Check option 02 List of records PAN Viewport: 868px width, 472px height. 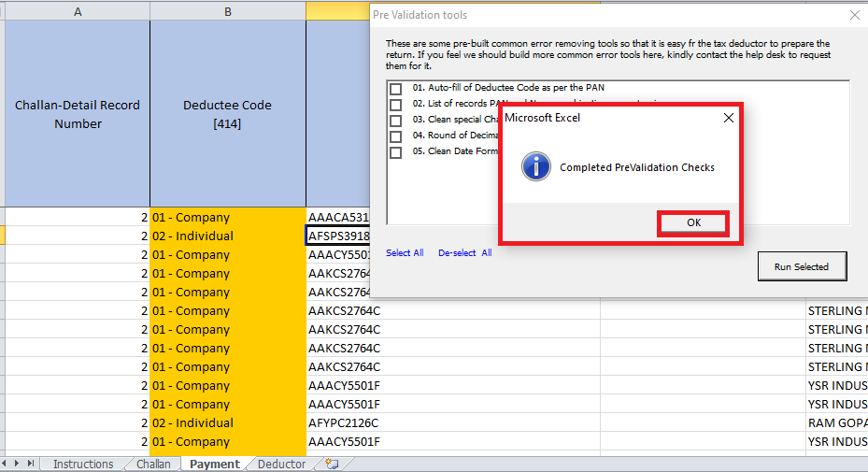coord(396,104)
